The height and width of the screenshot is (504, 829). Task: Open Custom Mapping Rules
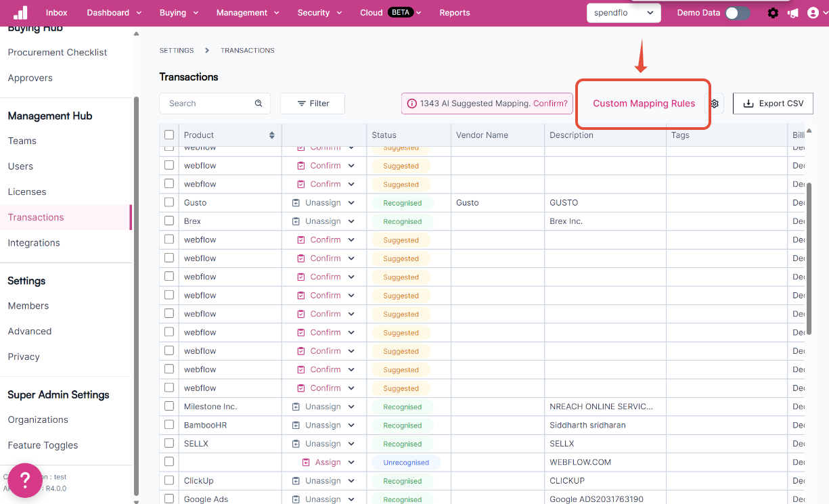644,104
